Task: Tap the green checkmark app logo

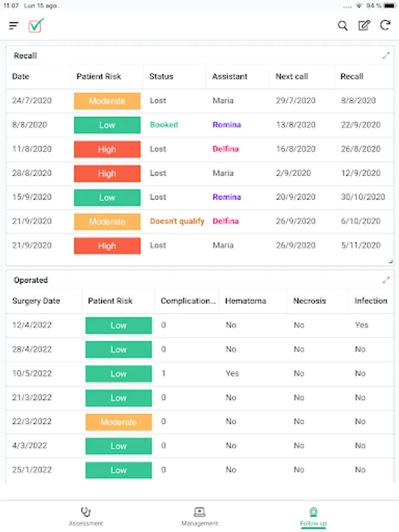Action: [x=36, y=25]
